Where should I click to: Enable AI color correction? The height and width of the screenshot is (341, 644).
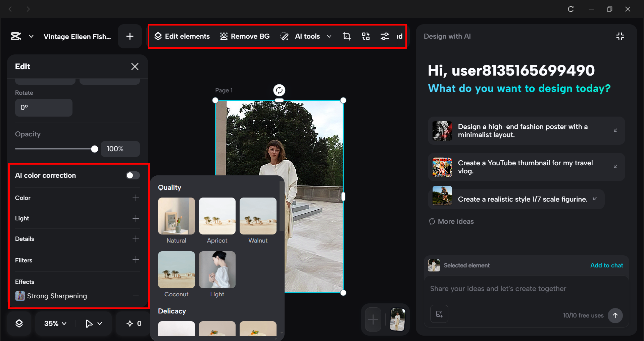(x=132, y=175)
